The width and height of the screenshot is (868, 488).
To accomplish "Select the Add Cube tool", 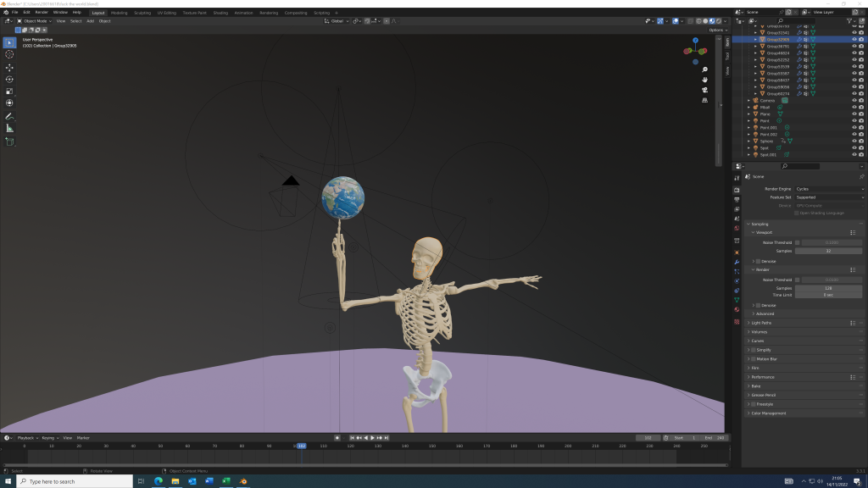I will tap(9, 141).
